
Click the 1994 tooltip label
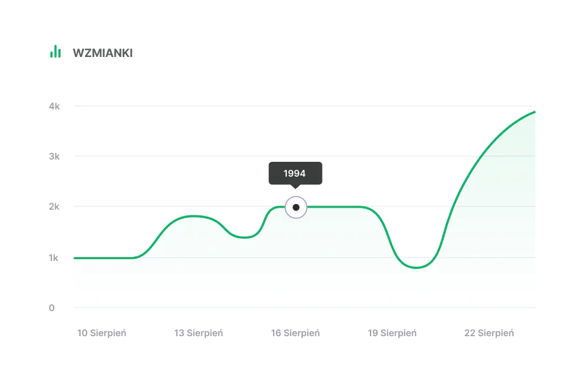[x=295, y=173]
